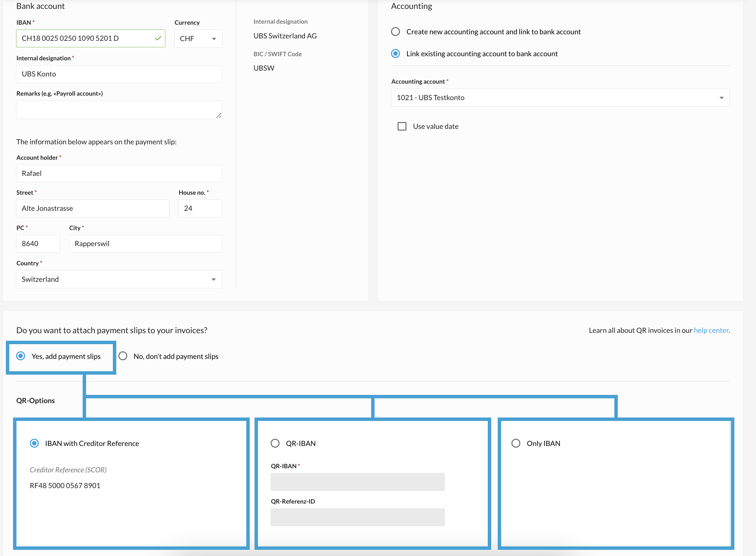
Task: Select IBAN with Creditor Reference option
Action: pyautogui.click(x=34, y=443)
